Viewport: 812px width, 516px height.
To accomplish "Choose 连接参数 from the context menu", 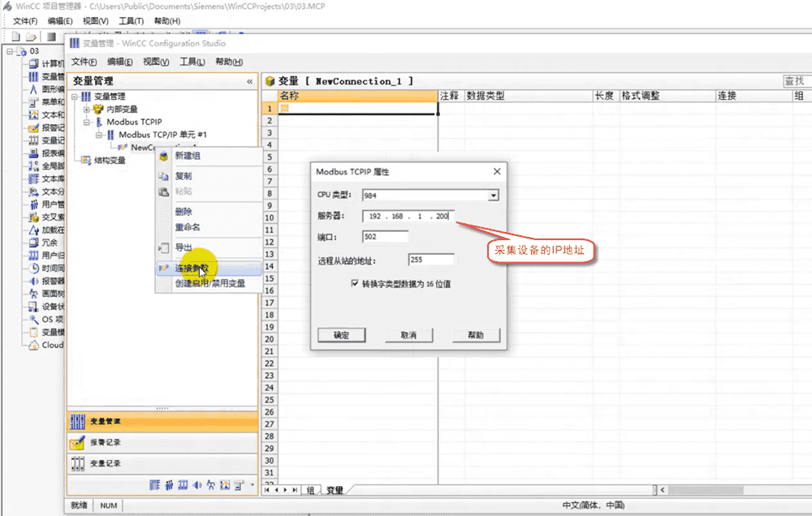I will [x=192, y=268].
